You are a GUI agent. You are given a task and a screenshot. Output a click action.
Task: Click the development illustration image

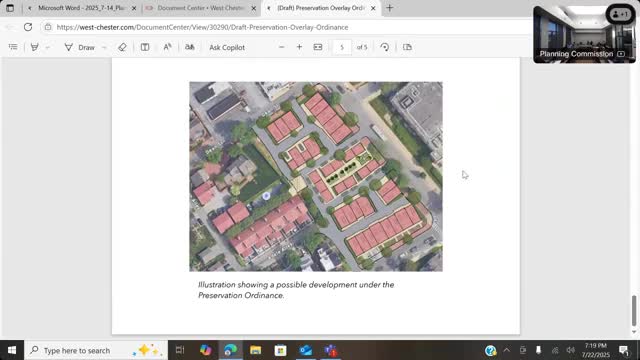click(x=316, y=176)
